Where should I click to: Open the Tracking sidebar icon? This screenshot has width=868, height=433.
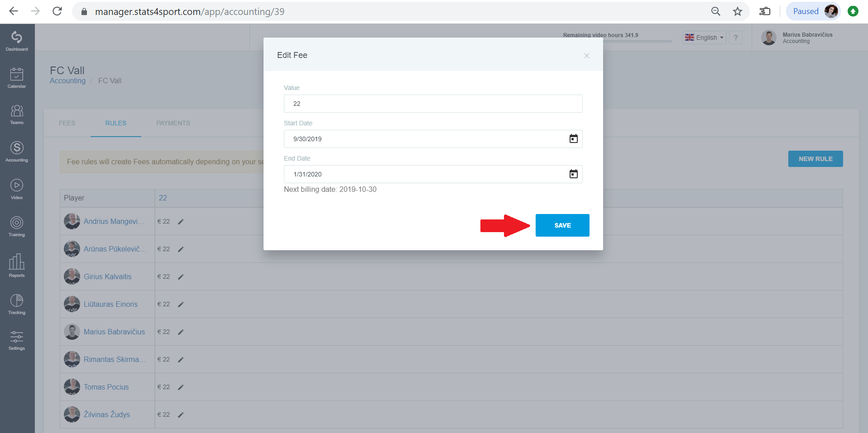(17, 304)
